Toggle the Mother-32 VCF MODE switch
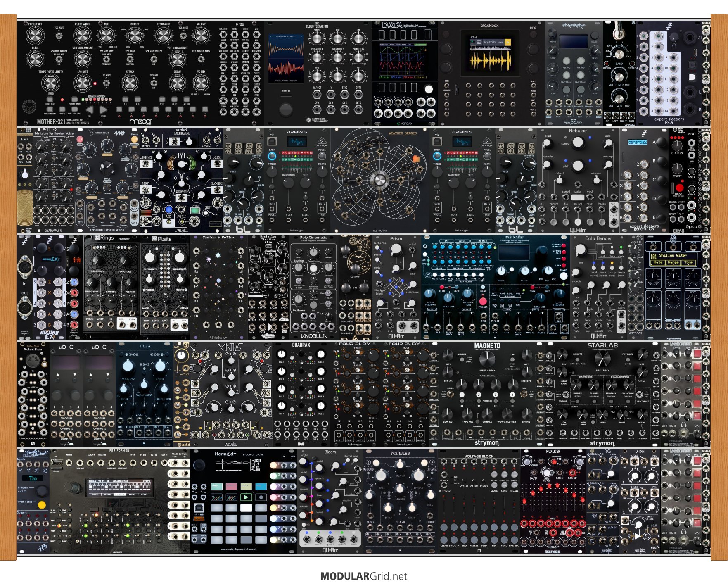728x585 pixels. point(130,59)
